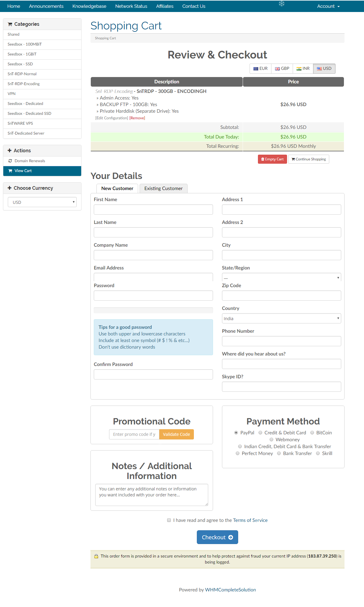
Task: Open the Shared category
Action: (x=42, y=34)
